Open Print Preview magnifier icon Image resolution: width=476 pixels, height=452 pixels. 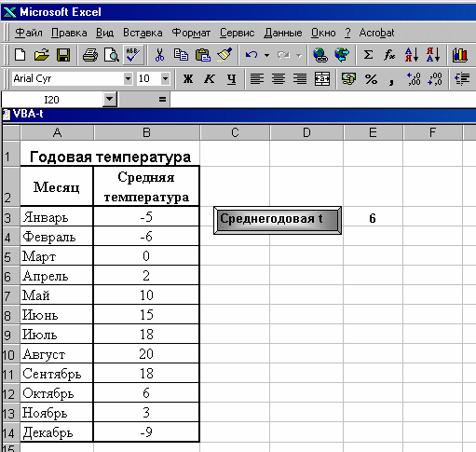[112, 55]
